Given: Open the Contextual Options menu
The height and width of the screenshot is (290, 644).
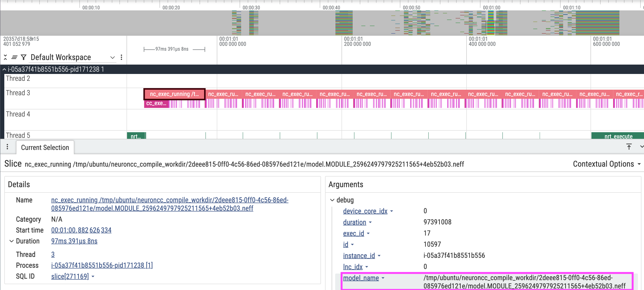Looking at the screenshot, I should coord(606,164).
